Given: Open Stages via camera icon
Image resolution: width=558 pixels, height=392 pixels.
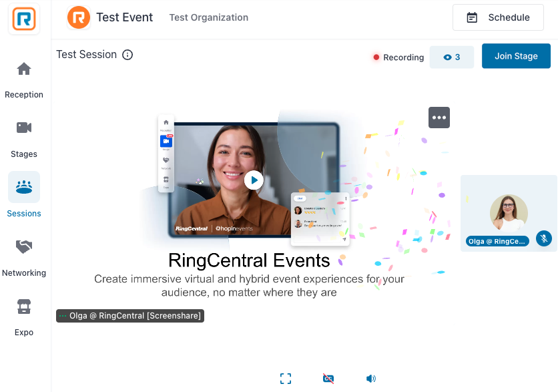Looking at the screenshot, I should 24,128.
